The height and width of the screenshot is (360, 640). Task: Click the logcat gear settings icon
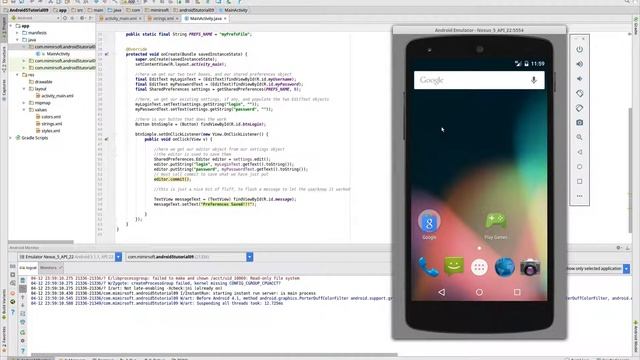click(23, 341)
